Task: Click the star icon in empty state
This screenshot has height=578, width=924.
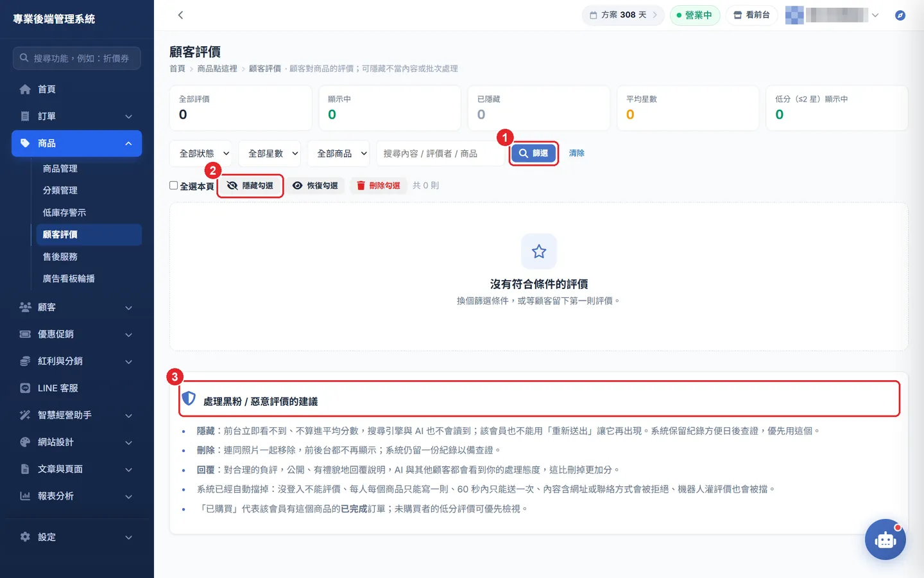Action: [539, 251]
